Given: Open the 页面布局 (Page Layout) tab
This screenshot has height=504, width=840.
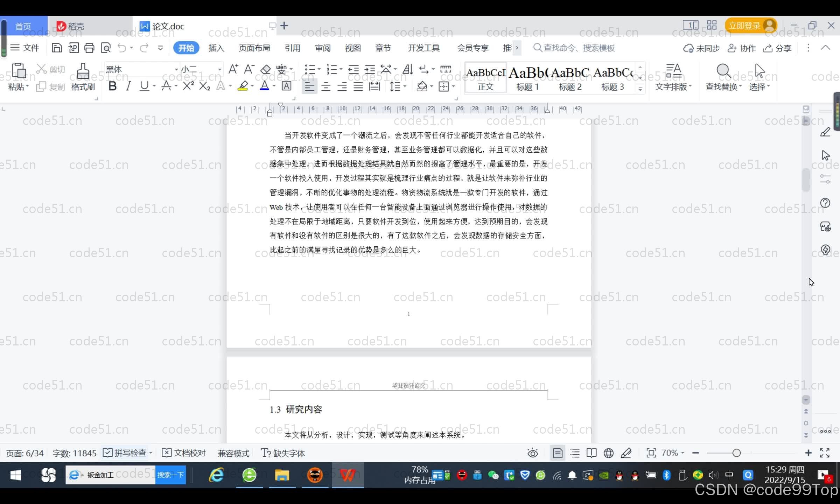Looking at the screenshot, I should pyautogui.click(x=254, y=48).
